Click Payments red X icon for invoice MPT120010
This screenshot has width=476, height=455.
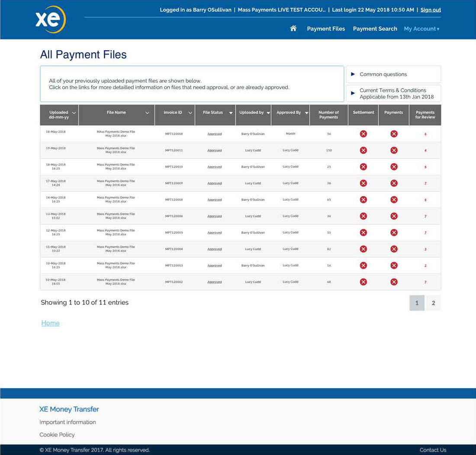coord(394,167)
